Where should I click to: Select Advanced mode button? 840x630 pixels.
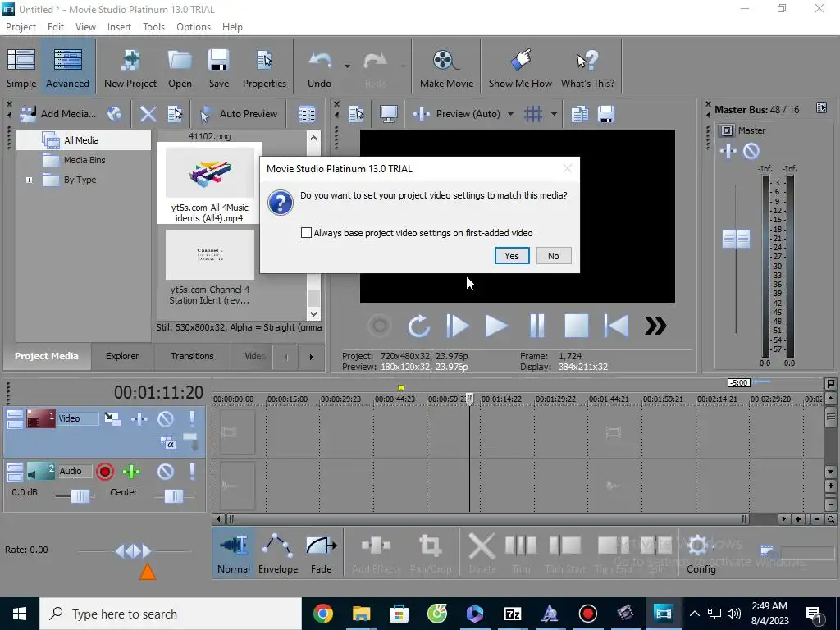pos(67,69)
